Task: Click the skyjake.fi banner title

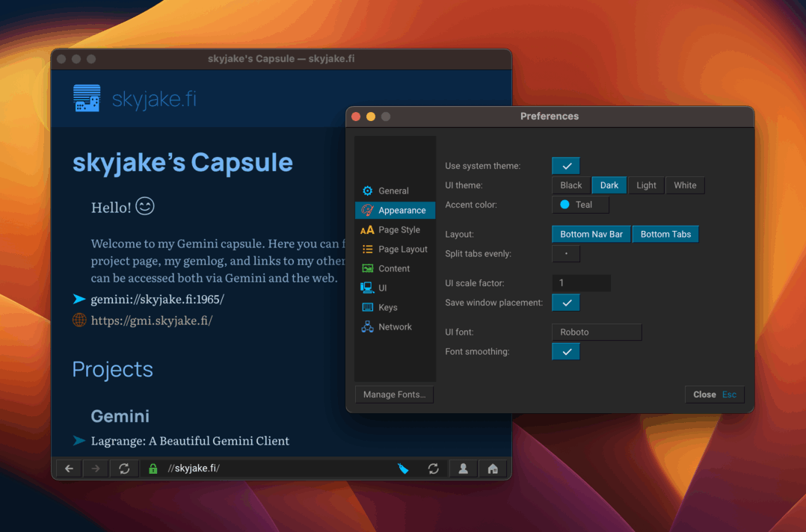Action: 154,99
